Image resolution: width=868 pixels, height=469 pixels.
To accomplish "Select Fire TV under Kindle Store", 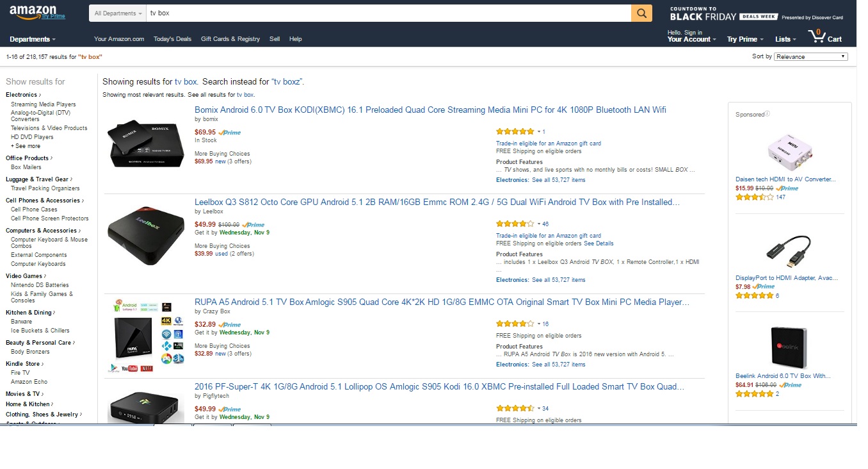I will [x=20, y=373].
